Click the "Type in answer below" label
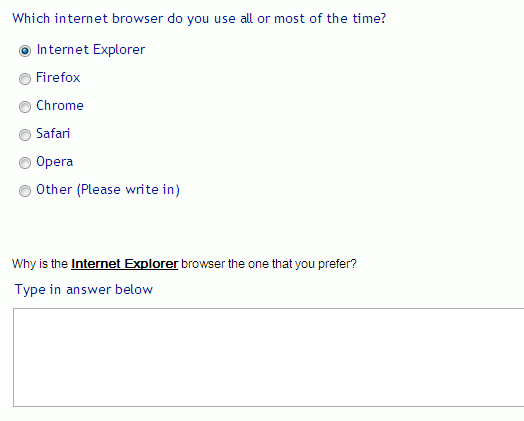Viewport: 524px width, 421px height. pos(84,290)
